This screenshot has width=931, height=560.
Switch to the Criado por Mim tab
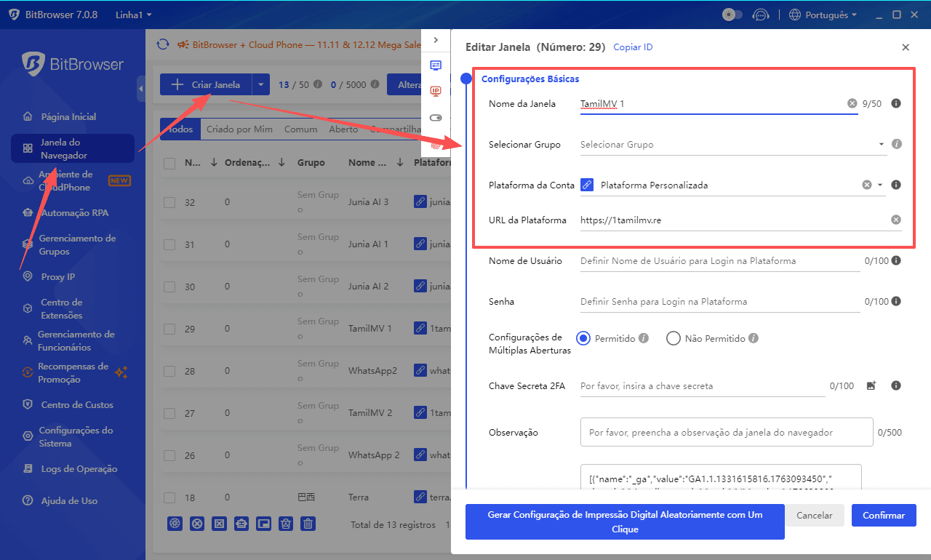[239, 129]
